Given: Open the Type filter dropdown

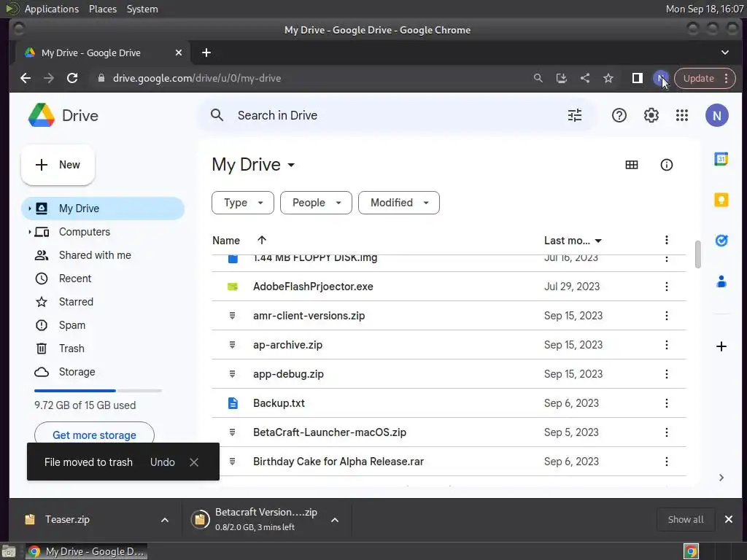Looking at the screenshot, I should (x=242, y=203).
